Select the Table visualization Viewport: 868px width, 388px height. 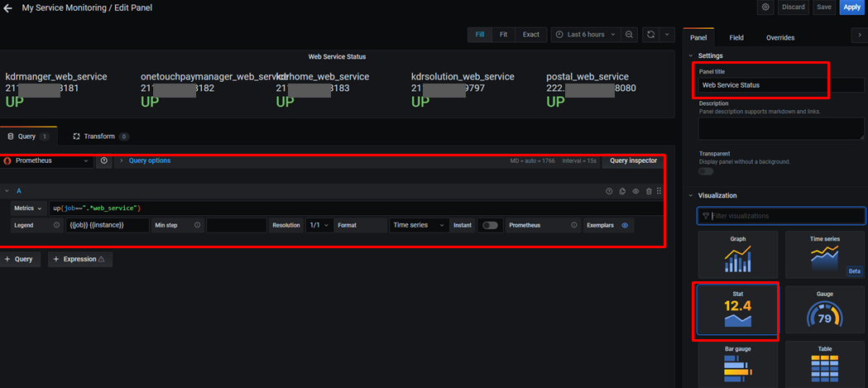tap(825, 365)
